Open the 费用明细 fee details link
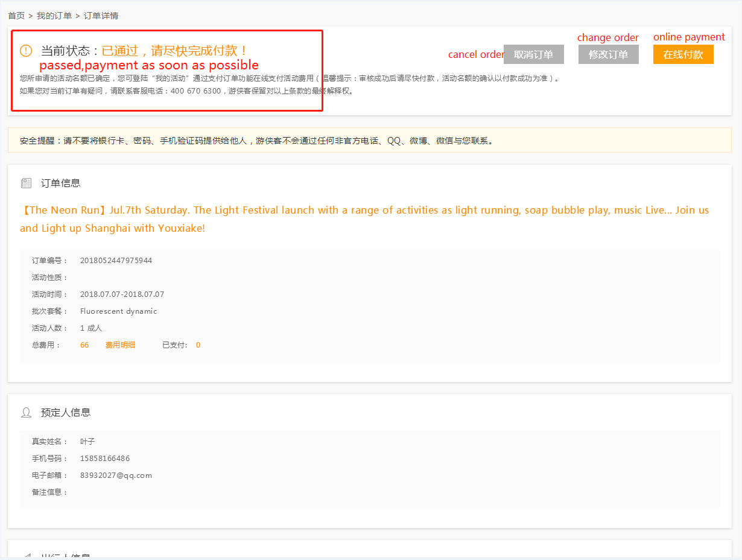Screen dimensions: 742x560 [120, 345]
